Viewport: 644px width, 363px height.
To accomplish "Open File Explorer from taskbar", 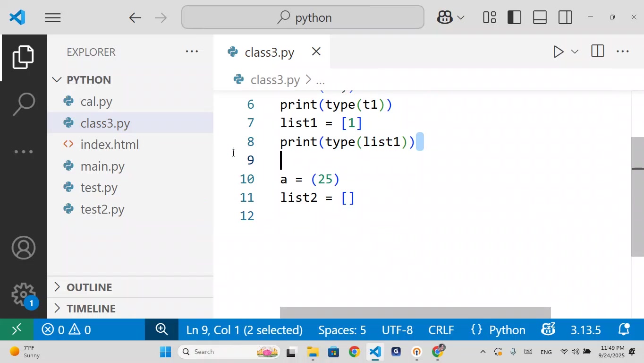I will pyautogui.click(x=313, y=352).
